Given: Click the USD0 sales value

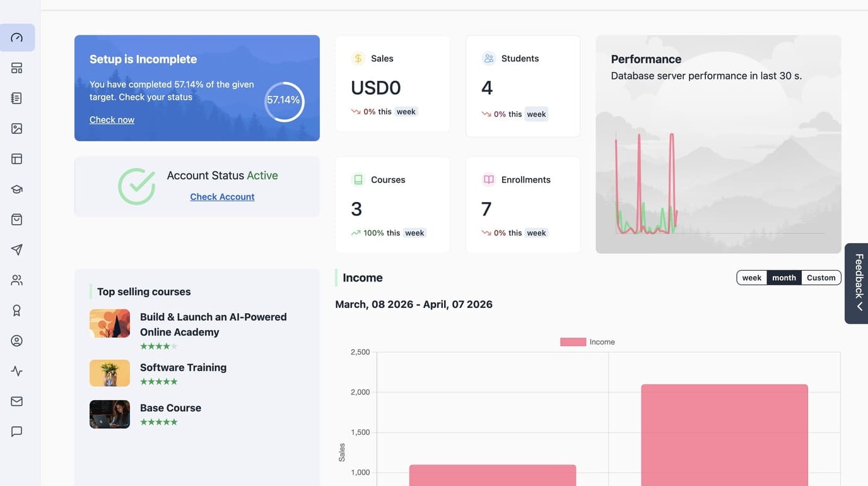Looking at the screenshot, I should pos(376,88).
